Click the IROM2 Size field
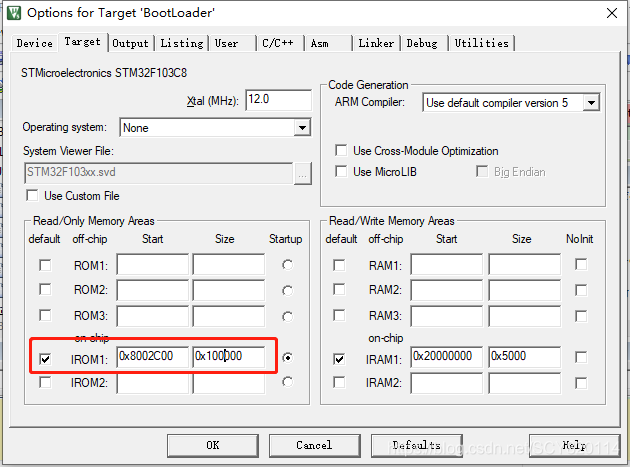The height and width of the screenshot is (467, 630). click(229, 383)
